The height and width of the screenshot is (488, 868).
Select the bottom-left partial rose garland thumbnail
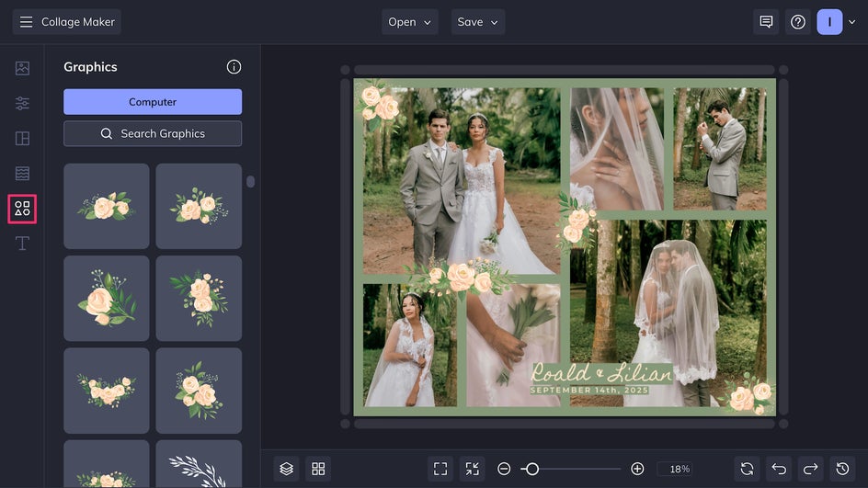107,465
